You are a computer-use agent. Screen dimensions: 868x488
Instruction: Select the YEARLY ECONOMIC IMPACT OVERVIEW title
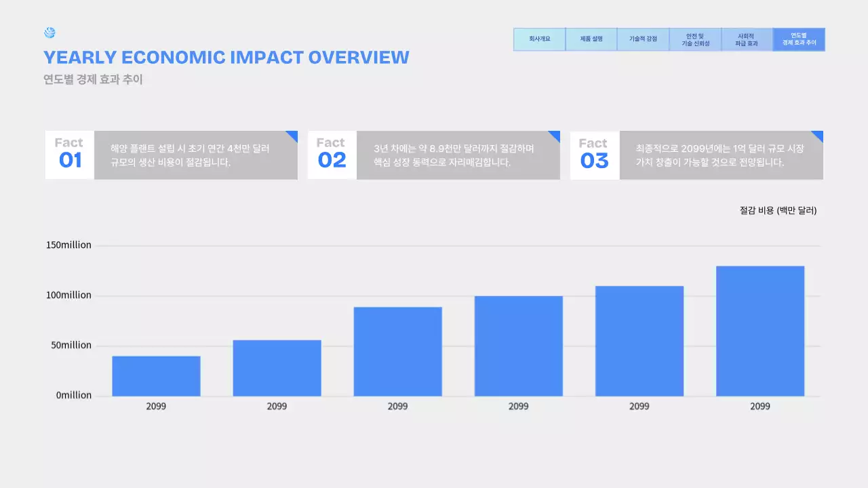(226, 58)
